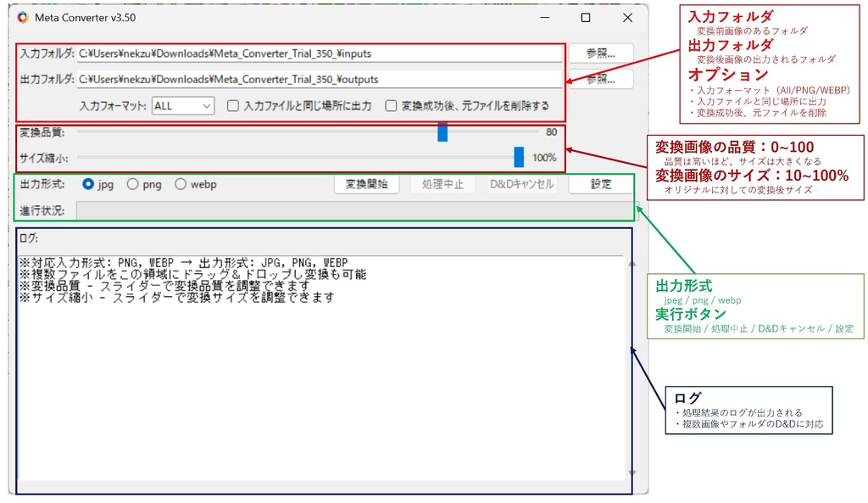Browse for the 入力フォルダ input folder
Viewport: 868px width, 503px height.
click(599, 53)
